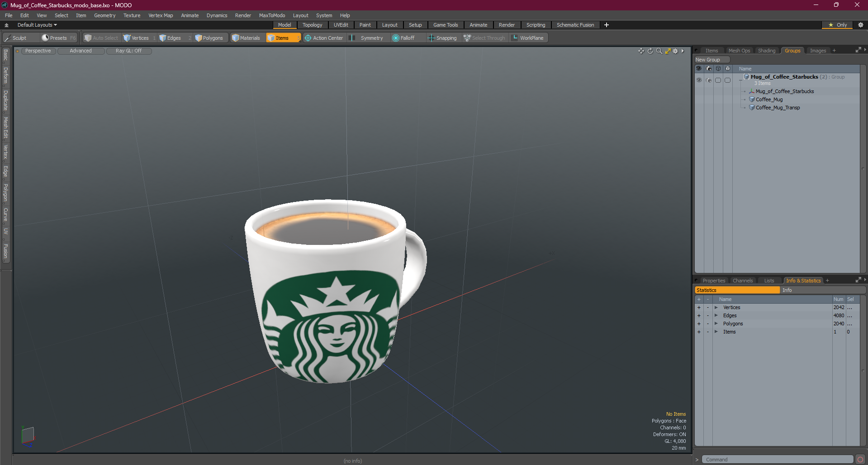
Task: Click the viewport rotate icon
Action: coord(650,51)
